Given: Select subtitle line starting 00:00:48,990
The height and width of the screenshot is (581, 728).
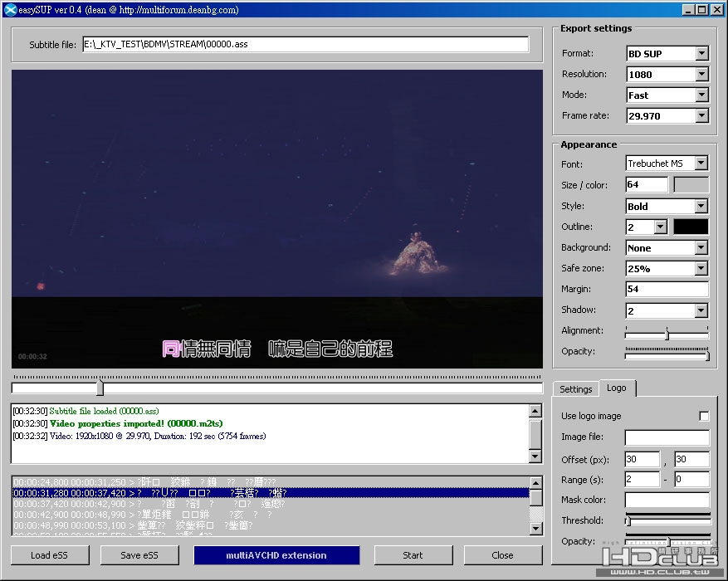Looking at the screenshot, I should click(x=271, y=525).
